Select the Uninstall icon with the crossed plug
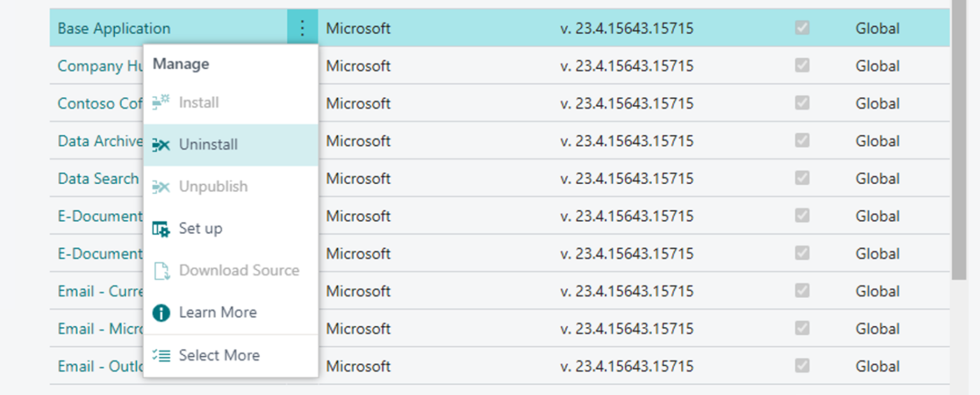The width and height of the screenshot is (980, 395). (161, 144)
